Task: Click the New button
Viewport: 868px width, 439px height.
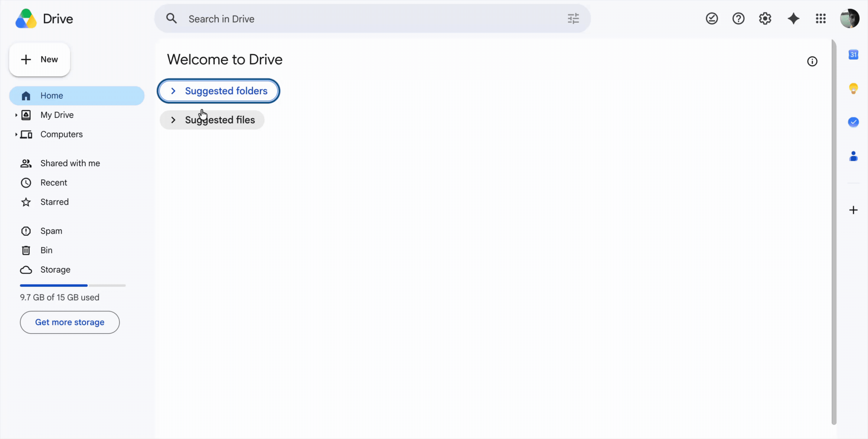Action: click(x=39, y=60)
